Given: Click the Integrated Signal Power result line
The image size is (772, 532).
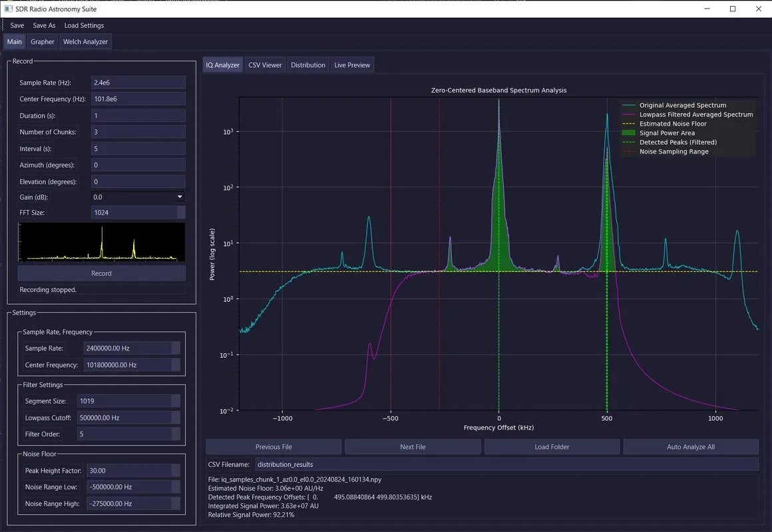Looking at the screenshot, I should pos(263,506).
